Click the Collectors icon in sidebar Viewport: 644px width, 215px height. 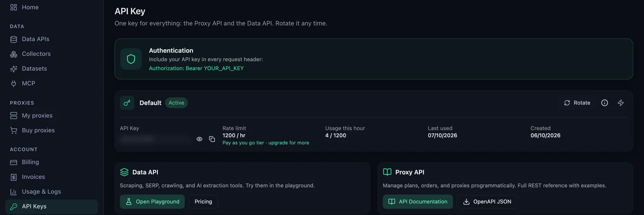pos(14,54)
